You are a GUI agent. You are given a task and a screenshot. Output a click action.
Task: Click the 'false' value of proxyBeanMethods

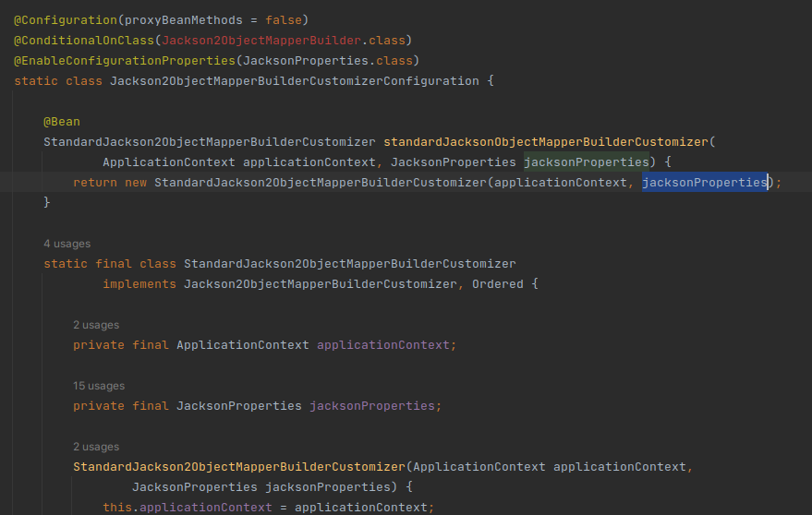(284, 20)
